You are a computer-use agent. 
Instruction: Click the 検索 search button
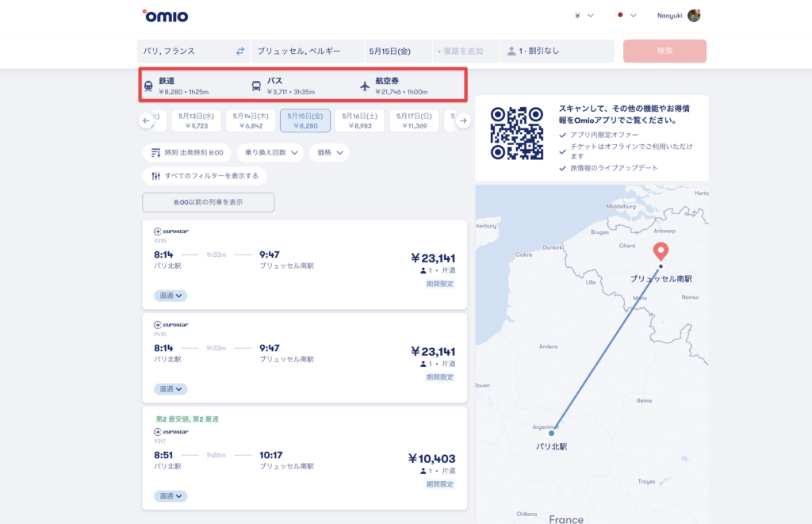click(665, 51)
